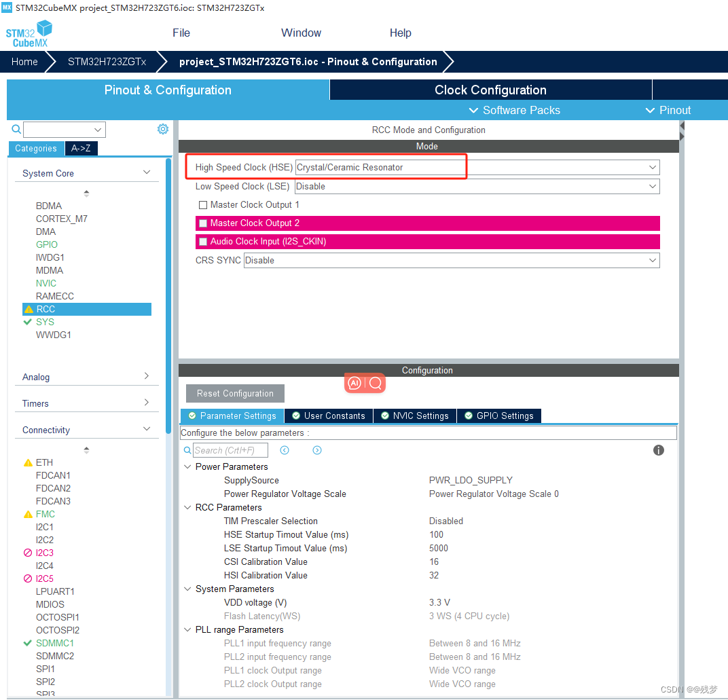Click the I2C3 disabled conflict icon

point(28,553)
